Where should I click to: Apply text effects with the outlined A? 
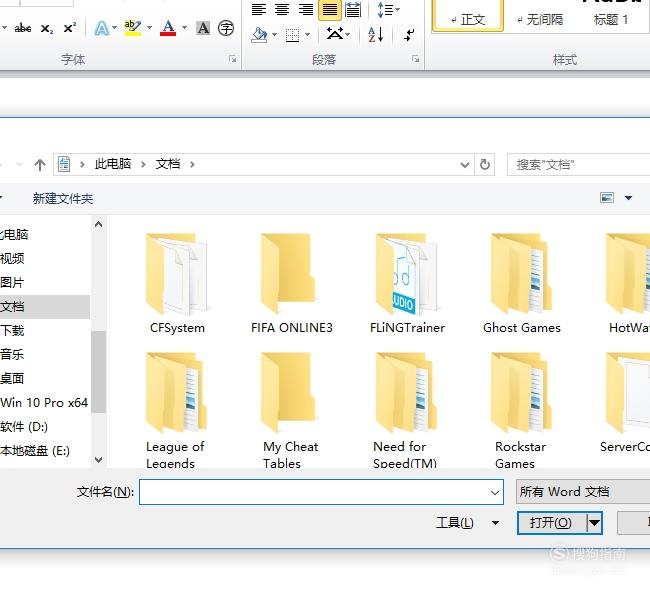[x=102, y=28]
